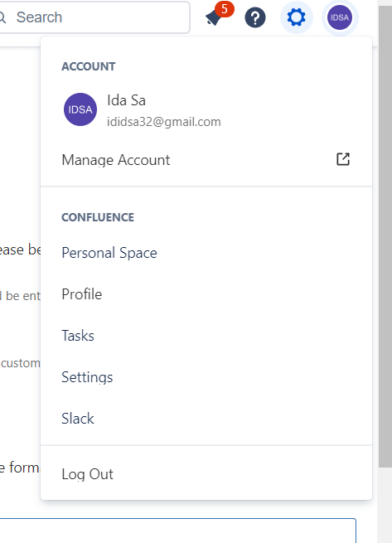Click the large IDSA avatar in account section
The width and height of the screenshot is (392, 543).
tap(80, 109)
